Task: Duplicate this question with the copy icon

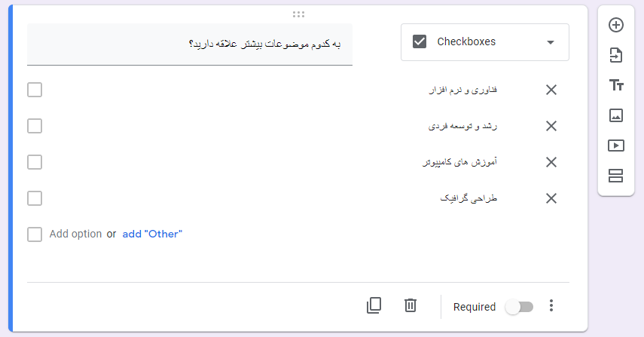Action: [x=374, y=305]
